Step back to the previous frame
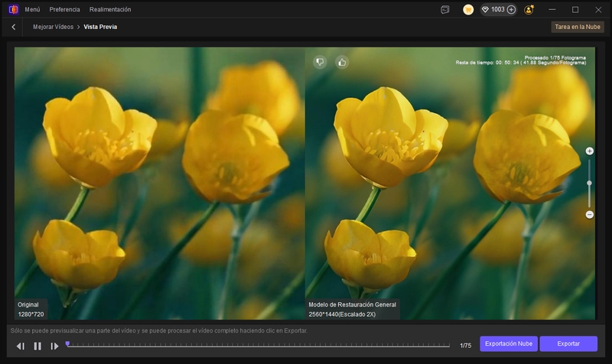Viewport: 612px width, 364px height. [x=21, y=346]
